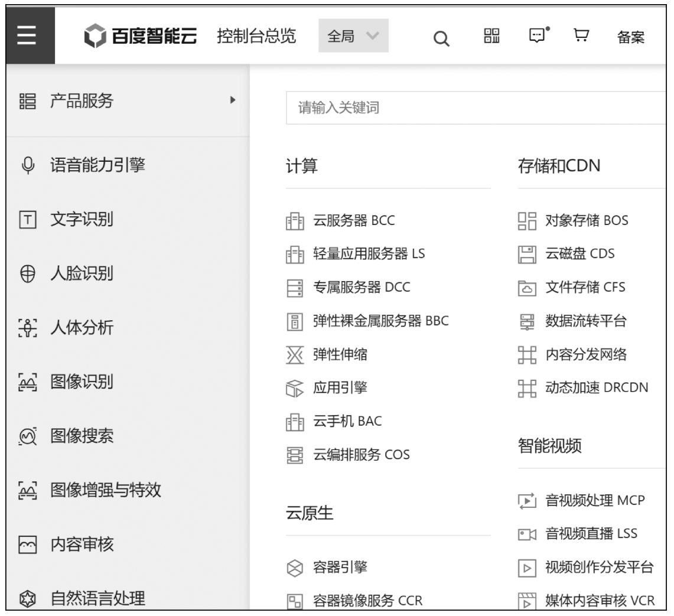Image resolution: width=674 pixels, height=616 pixels.
Task: Click the icon beside 图像搜索
Action: coord(28,436)
